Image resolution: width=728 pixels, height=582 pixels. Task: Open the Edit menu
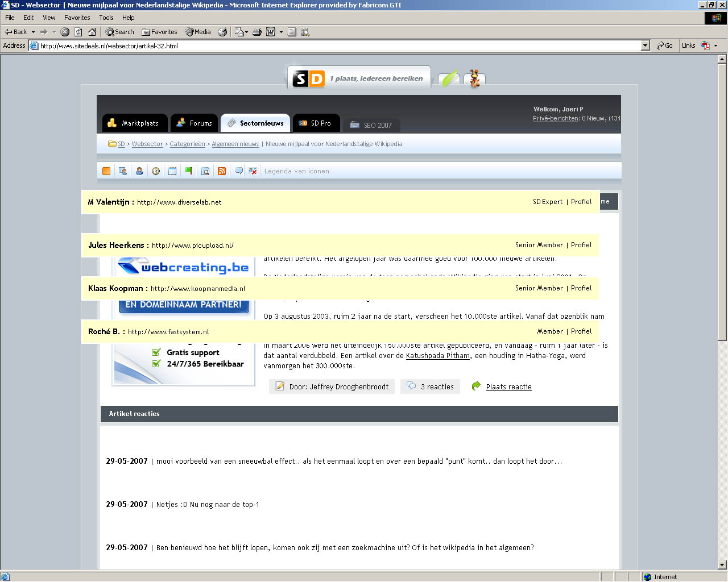pyautogui.click(x=28, y=18)
